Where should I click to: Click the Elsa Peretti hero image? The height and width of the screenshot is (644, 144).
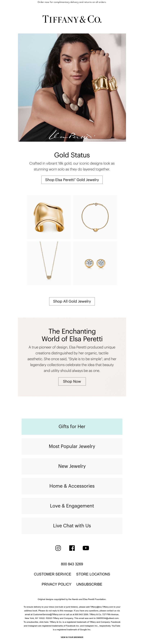pos(72,87)
